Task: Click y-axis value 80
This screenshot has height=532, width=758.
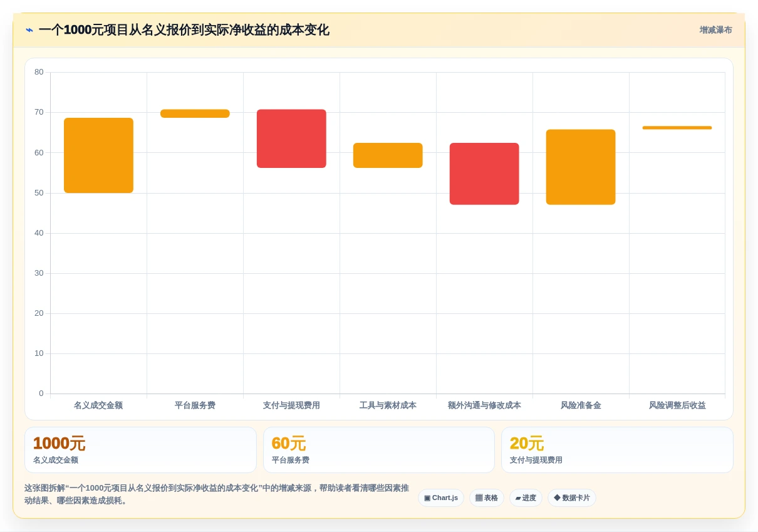Action: pyautogui.click(x=39, y=72)
